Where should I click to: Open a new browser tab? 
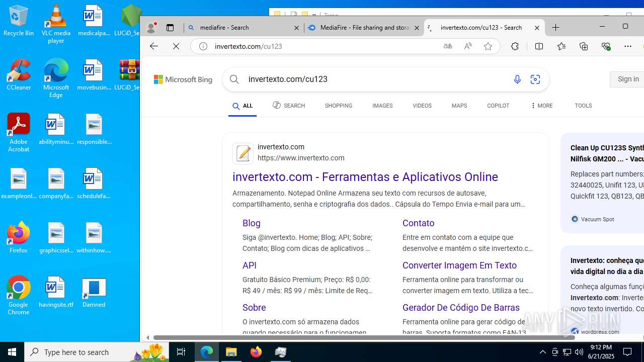[x=556, y=28]
